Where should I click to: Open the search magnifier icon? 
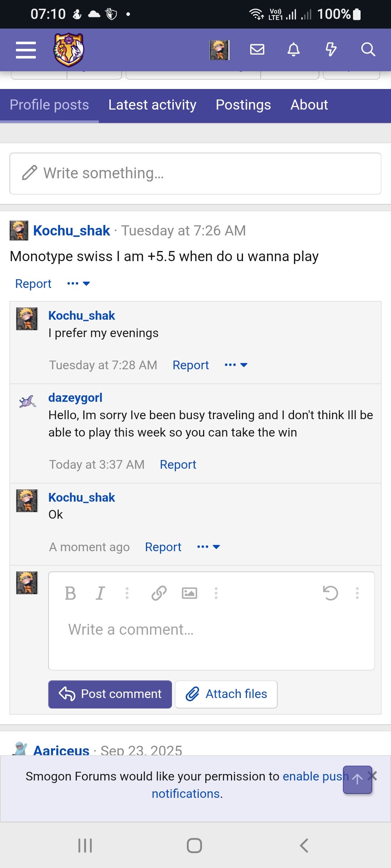coord(368,49)
